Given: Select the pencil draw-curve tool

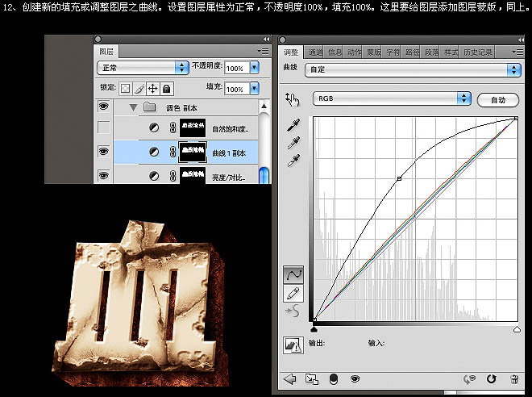Looking at the screenshot, I should [293, 291].
